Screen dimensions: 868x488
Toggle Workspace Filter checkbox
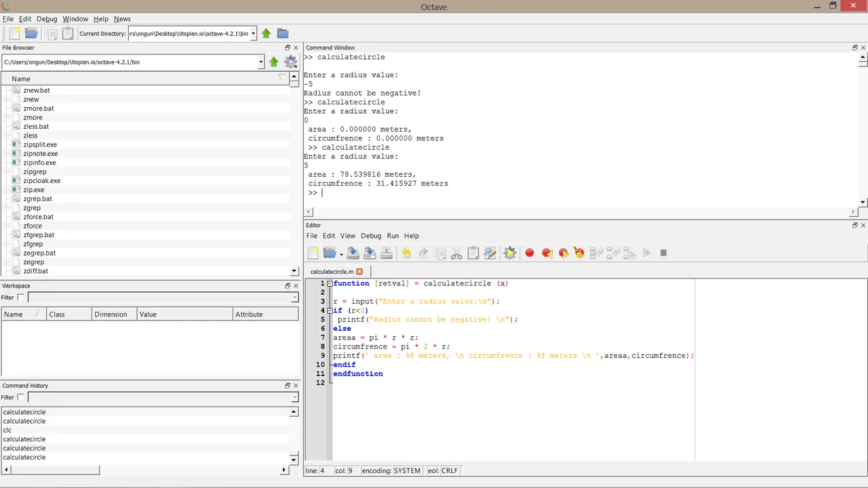(20, 298)
